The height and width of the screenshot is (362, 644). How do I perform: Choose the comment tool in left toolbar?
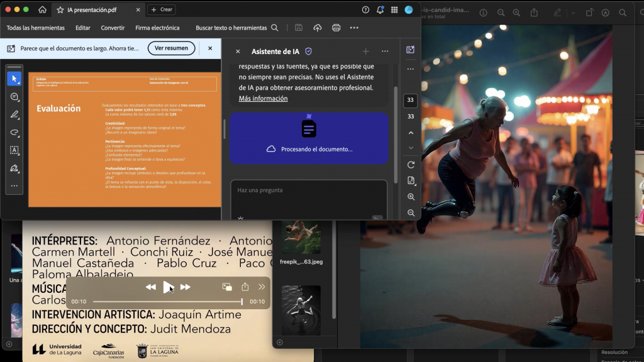(x=14, y=97)
